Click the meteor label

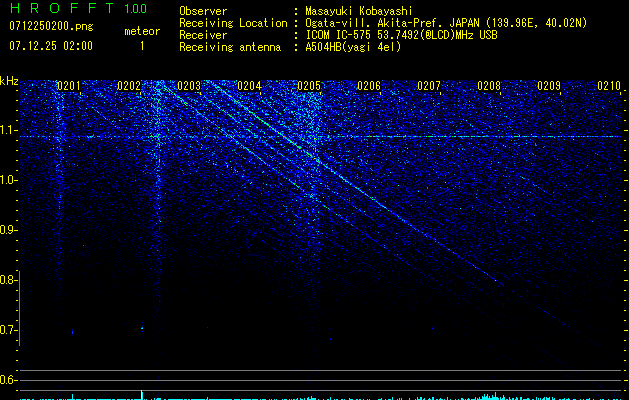pyautogui.click(x=142, y=31)
